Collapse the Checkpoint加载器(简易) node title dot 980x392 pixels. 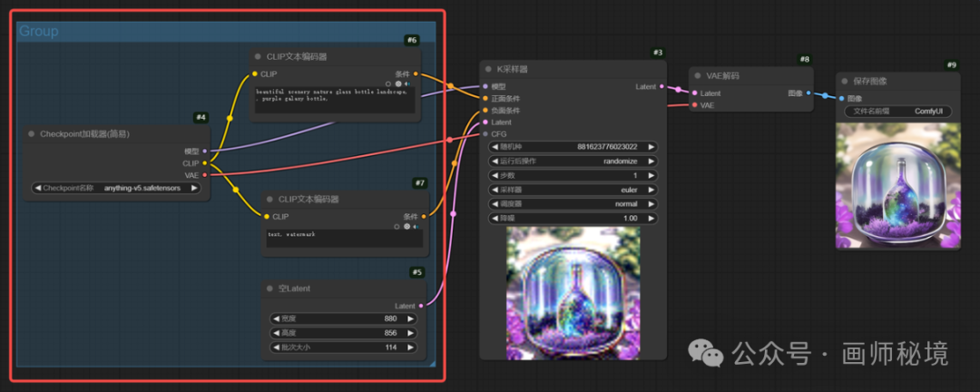point(31,133)
